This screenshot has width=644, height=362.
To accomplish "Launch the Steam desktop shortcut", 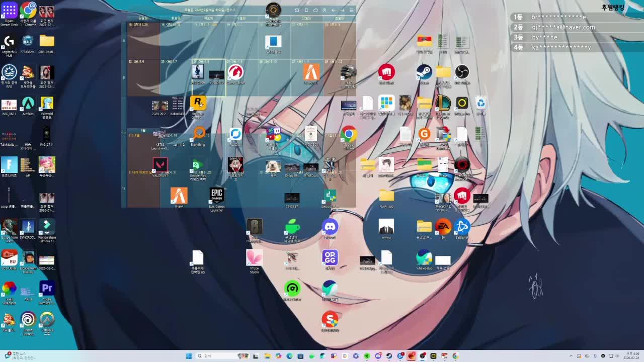I will pos(424,75).
